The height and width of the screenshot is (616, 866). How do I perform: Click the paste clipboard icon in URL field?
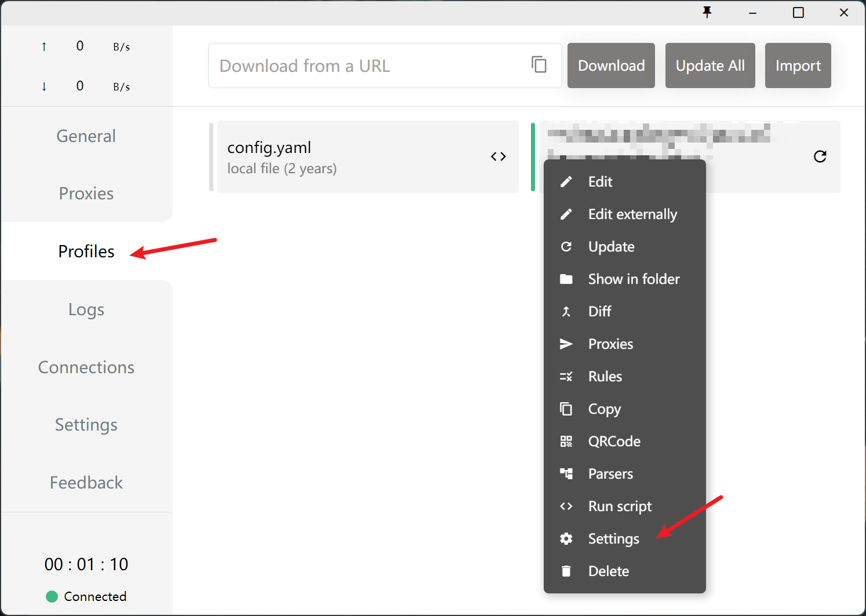pos(539,65)
